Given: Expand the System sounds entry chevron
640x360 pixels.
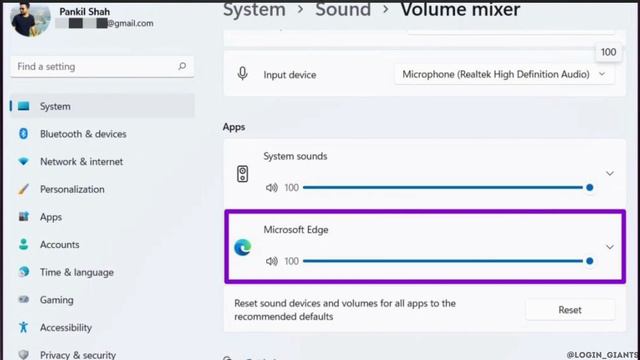Looking at the screenshot, I should (609, 173).
